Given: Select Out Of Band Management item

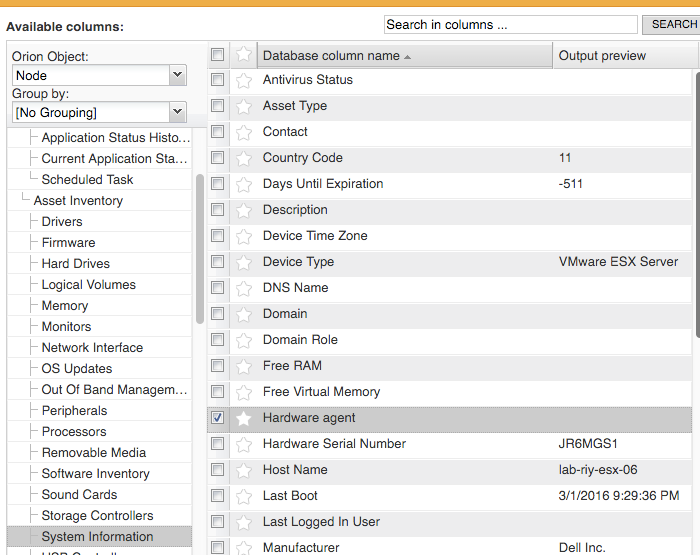Looking at the screenshot, I should tap(114, 389).
